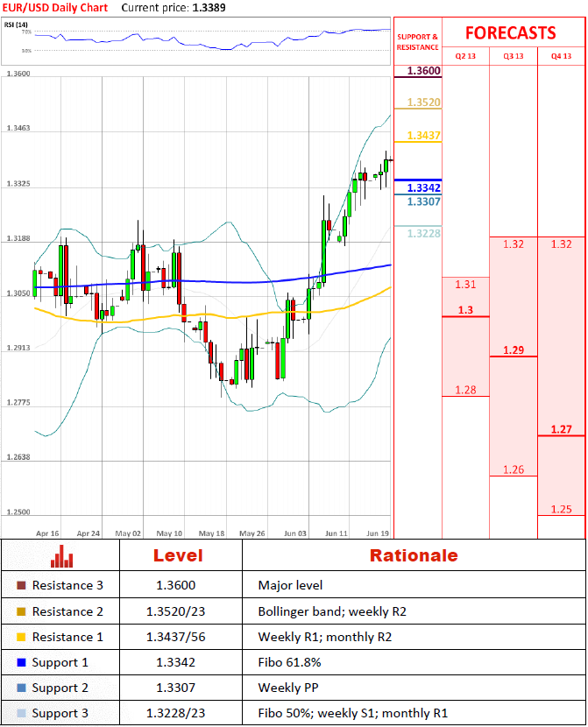
Task: Click the 1.3520 resistance level marker
Action: pos(424,102)
